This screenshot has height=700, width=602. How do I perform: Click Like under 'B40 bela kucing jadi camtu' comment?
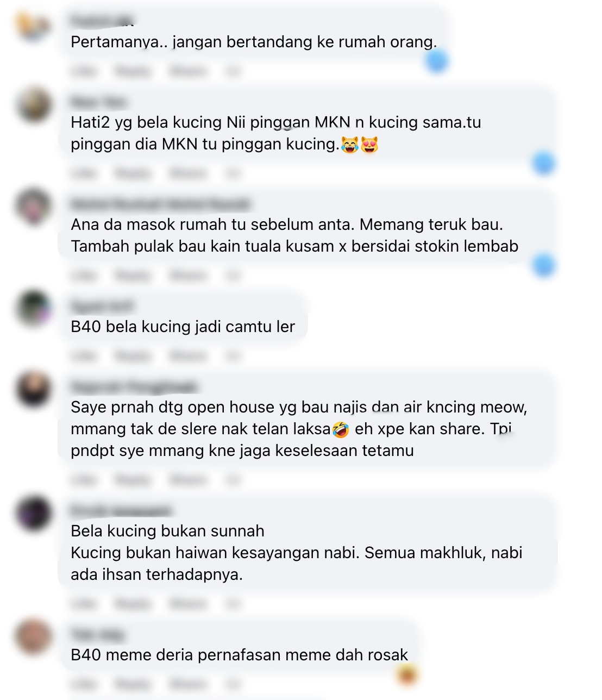(x=84, y=356)
